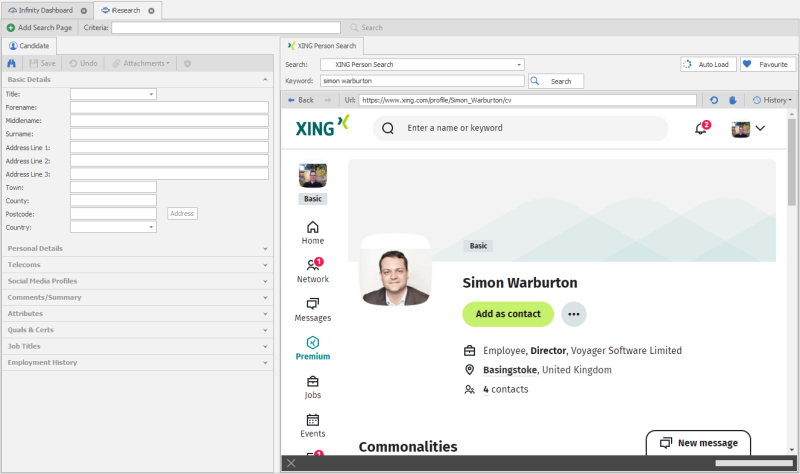Click the more options ellipsis on profile
The width and height of the screenshot is (800, 474).
tap(573, 314)
